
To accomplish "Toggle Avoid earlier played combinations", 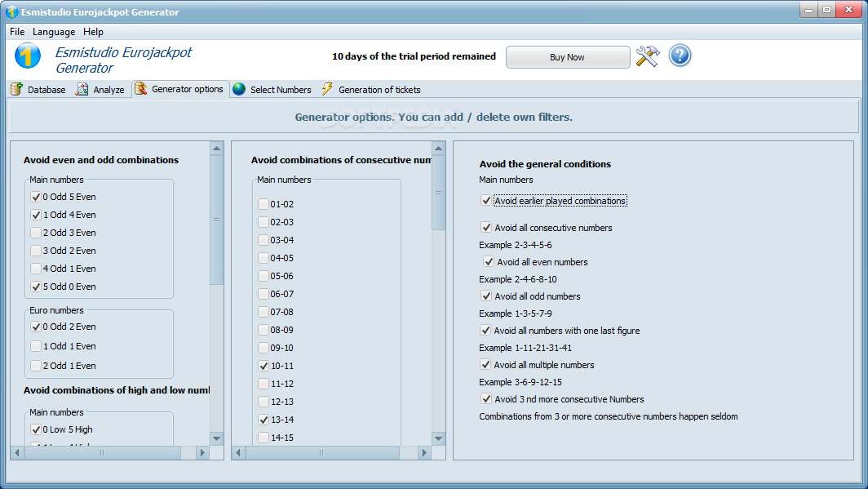I will click(486, 201).
